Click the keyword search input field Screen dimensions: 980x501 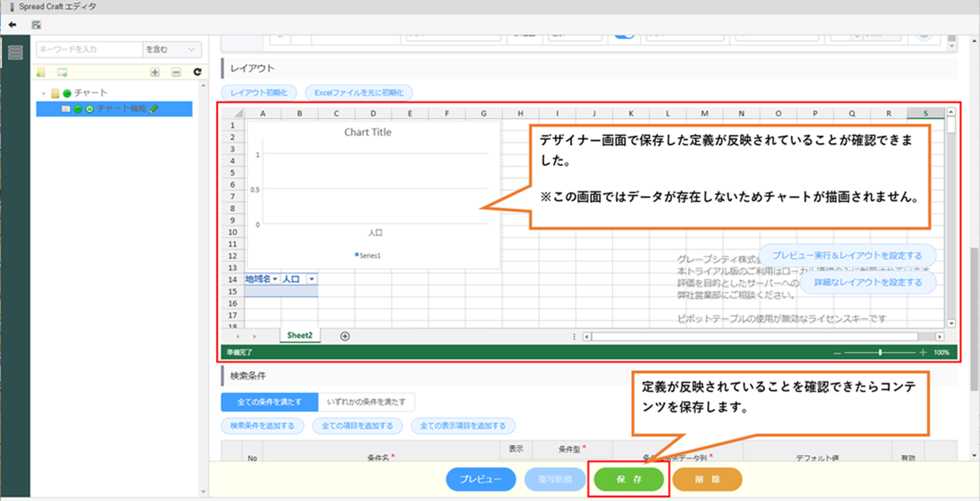click(89, 49)
